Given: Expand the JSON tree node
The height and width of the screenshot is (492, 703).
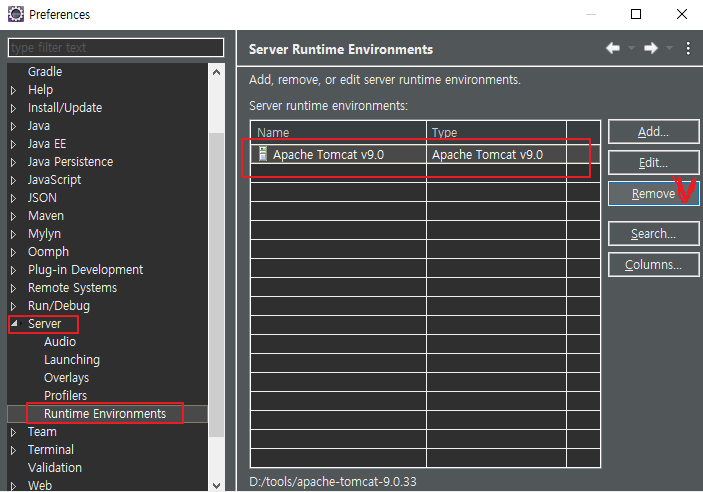Looking at the screenshot, I should (x=13, y=198).
